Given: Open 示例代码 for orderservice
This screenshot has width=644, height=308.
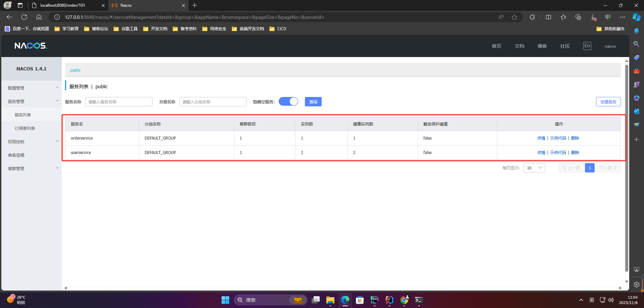Looking at the screenshot, I should pyautogui.click(x=558, y=138).
